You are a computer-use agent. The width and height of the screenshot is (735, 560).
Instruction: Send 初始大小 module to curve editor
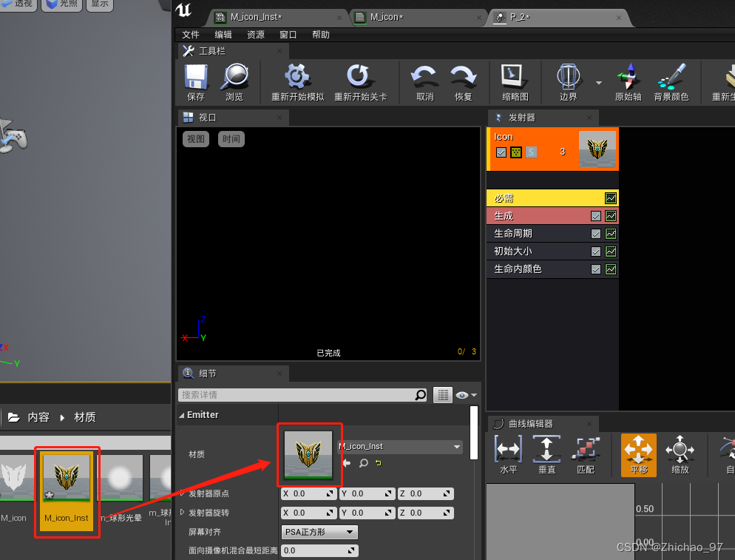coord(611,252)
